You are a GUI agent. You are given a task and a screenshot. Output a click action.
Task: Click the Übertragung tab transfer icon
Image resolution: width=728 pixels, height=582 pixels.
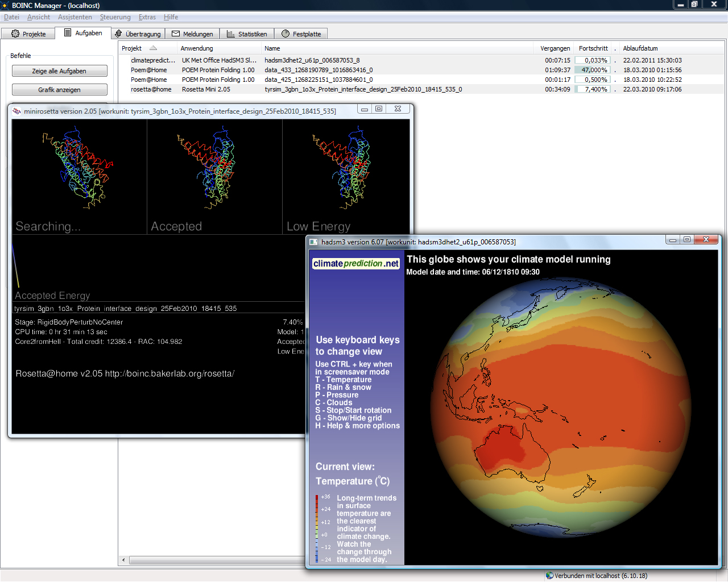click(x=118, y=34)
